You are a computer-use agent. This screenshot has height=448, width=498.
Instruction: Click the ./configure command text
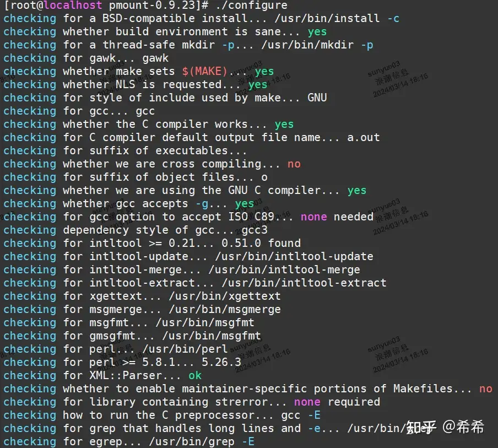[x=251, y=6]
